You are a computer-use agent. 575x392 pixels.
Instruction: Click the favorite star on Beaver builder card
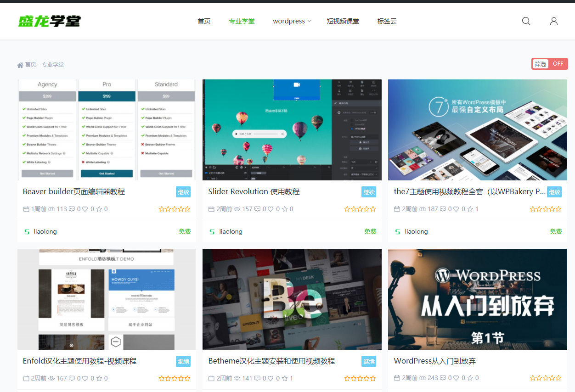(x=99, y=209)
